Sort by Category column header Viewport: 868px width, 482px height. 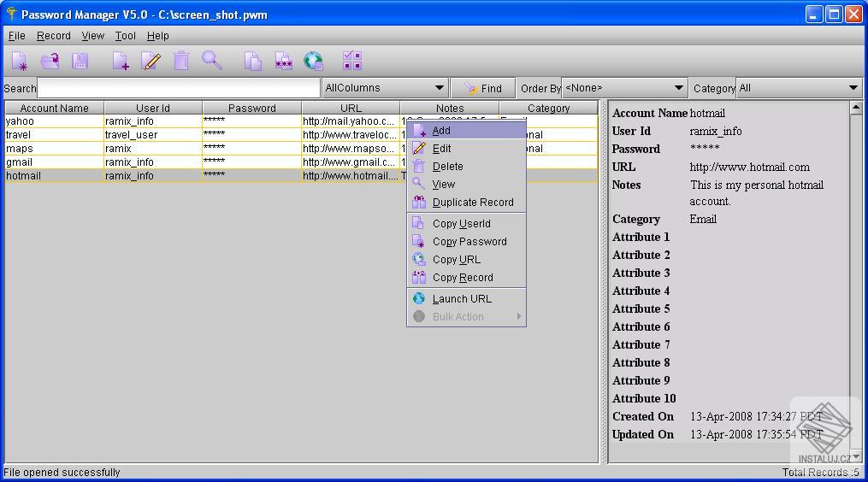548,108
